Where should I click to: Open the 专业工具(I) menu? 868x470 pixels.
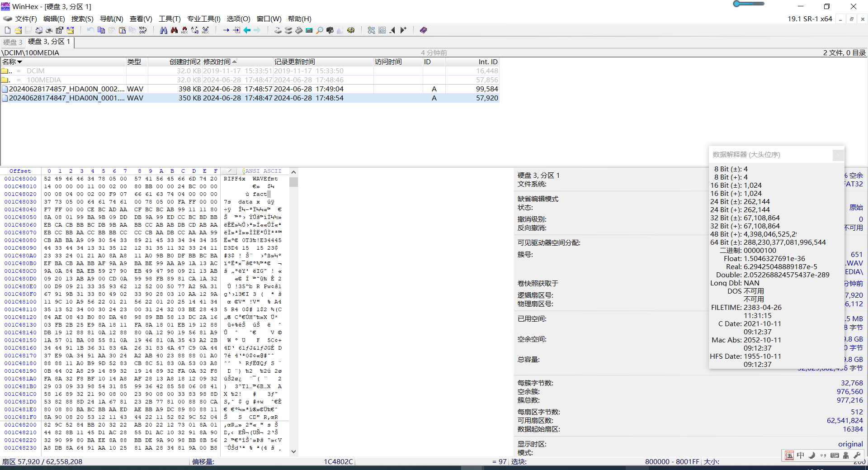point(204,19)
